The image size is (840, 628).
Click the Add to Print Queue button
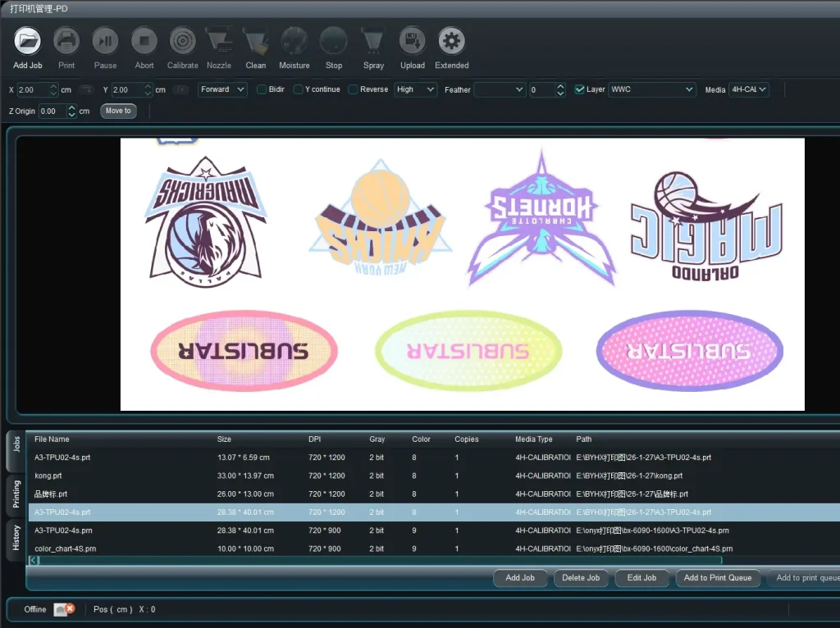tap(718, 578)
